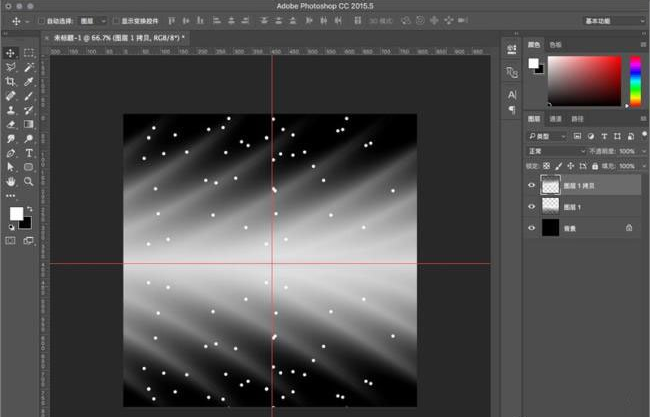
Task: Select the Horizontal Type tool
Action: click(29, 154)
